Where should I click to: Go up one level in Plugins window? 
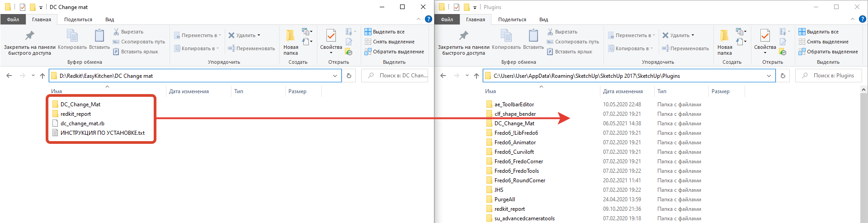tap(476, 76)
